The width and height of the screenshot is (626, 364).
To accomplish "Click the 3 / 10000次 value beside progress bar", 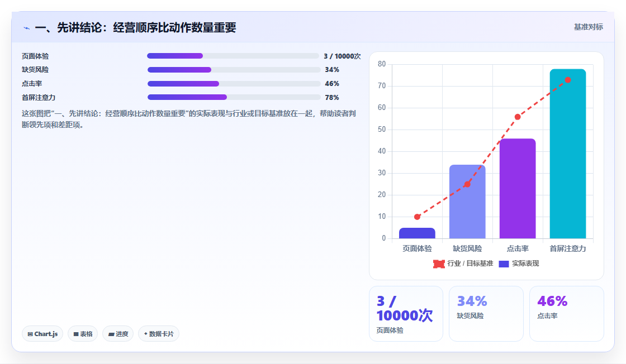I will coord(342,56).
